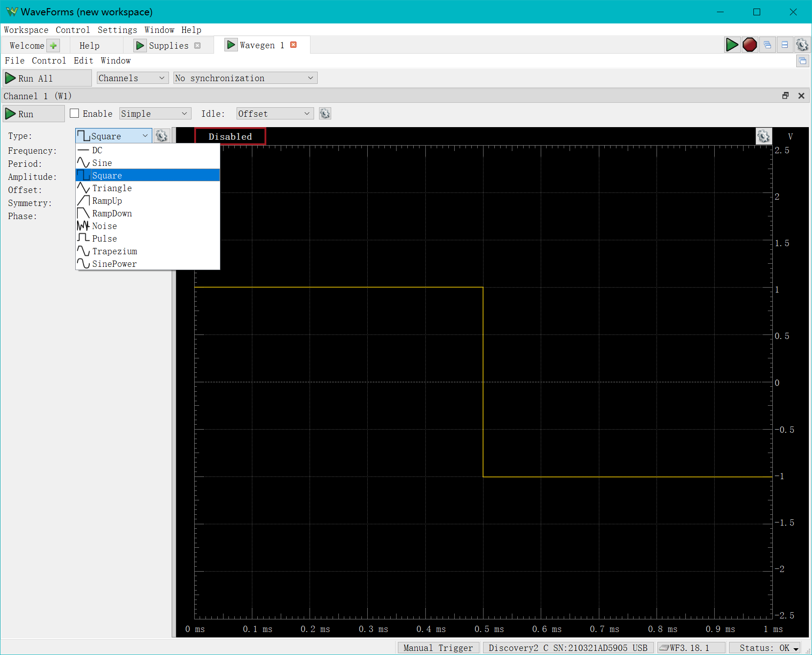This screenshot has height=655, width=812.
Task: Switch to the Supplies tab
Action: (x=169, y=46)
